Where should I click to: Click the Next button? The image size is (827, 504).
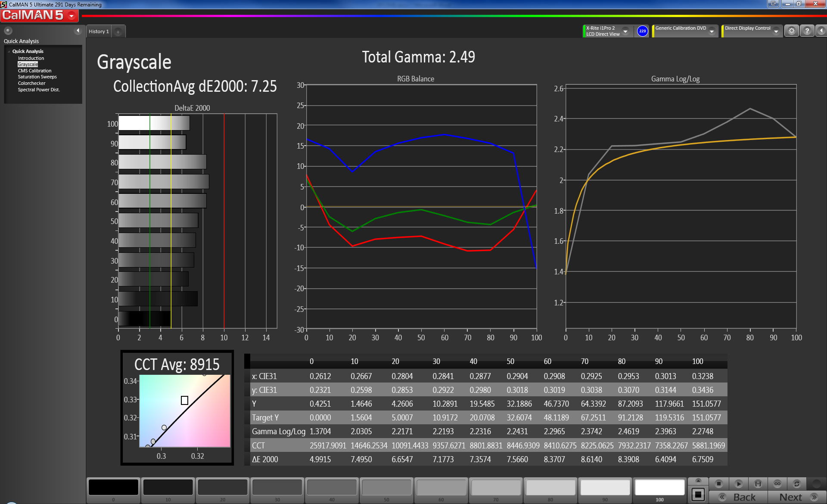791,497
